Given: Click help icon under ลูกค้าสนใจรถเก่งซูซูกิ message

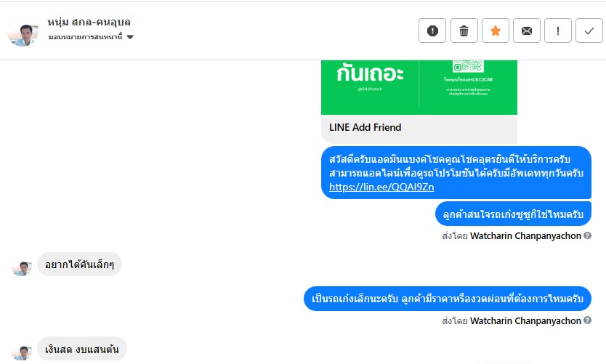Looking at the screenshot, I should [x=587, y=235].
